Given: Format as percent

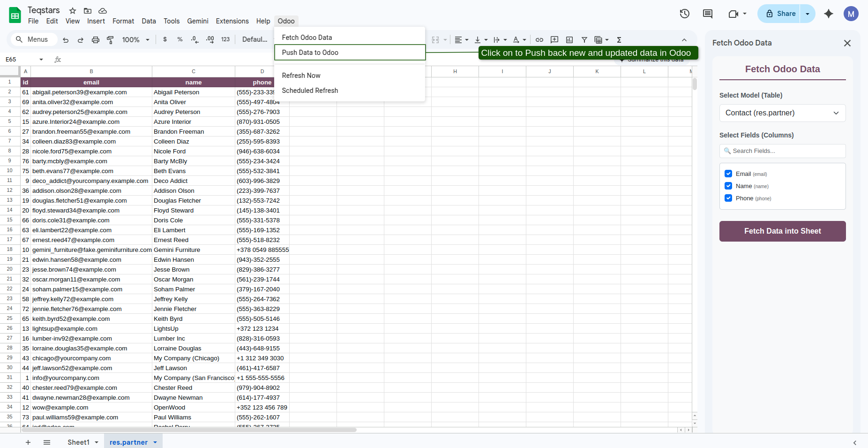Looking at the screenshot, I should tap(180, 39).
